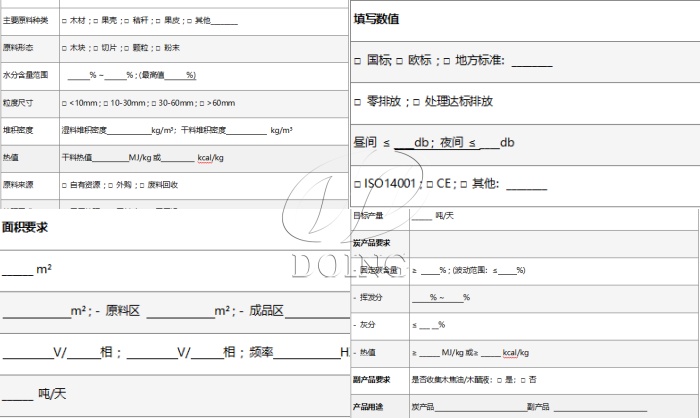Tick the 木块 form checkbox
This screenshot has height=418, width=700.
pos(64,48)
